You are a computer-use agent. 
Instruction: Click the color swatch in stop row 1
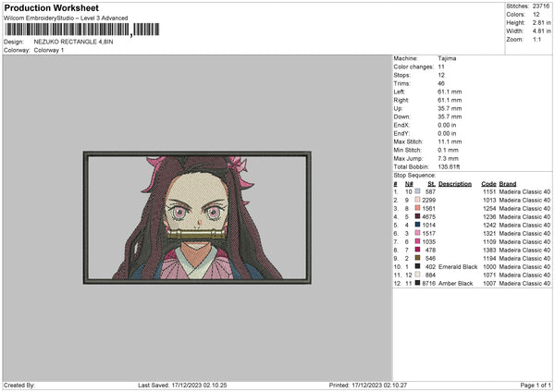418,191
